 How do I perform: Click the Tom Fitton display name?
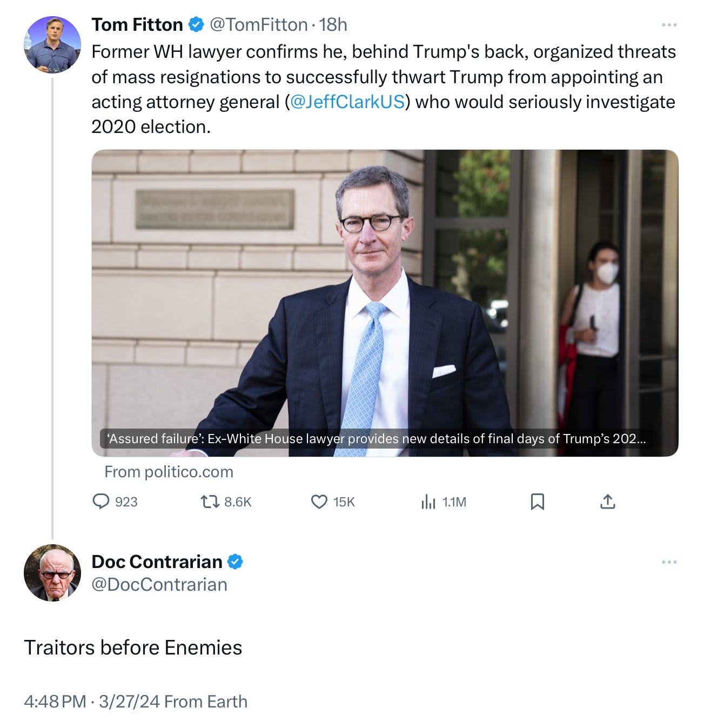137,25
